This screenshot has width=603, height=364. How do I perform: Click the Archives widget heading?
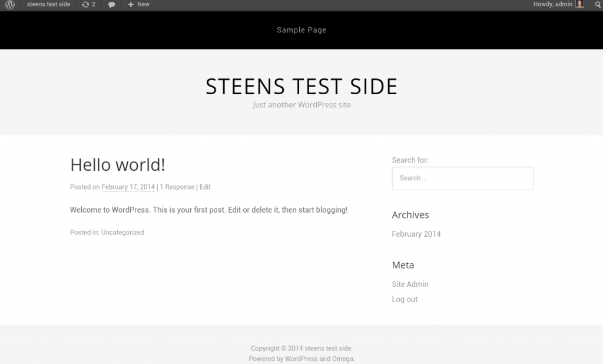point(410,215)
